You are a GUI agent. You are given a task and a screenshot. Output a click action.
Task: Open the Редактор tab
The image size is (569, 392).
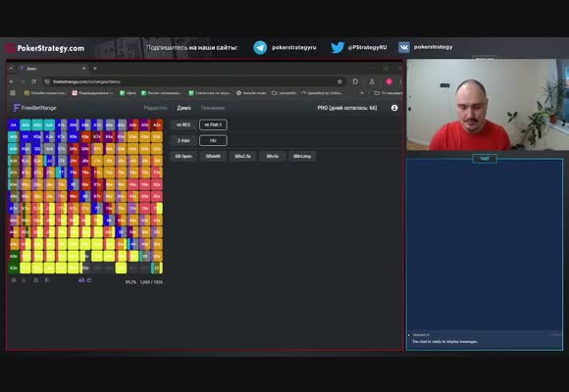point(155,108)
